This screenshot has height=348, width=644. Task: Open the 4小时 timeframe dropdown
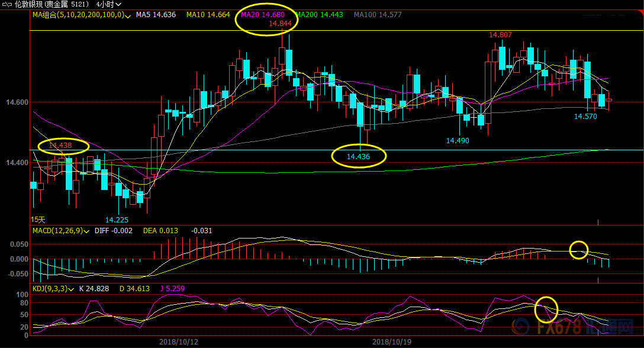click(x=109, y=5)
